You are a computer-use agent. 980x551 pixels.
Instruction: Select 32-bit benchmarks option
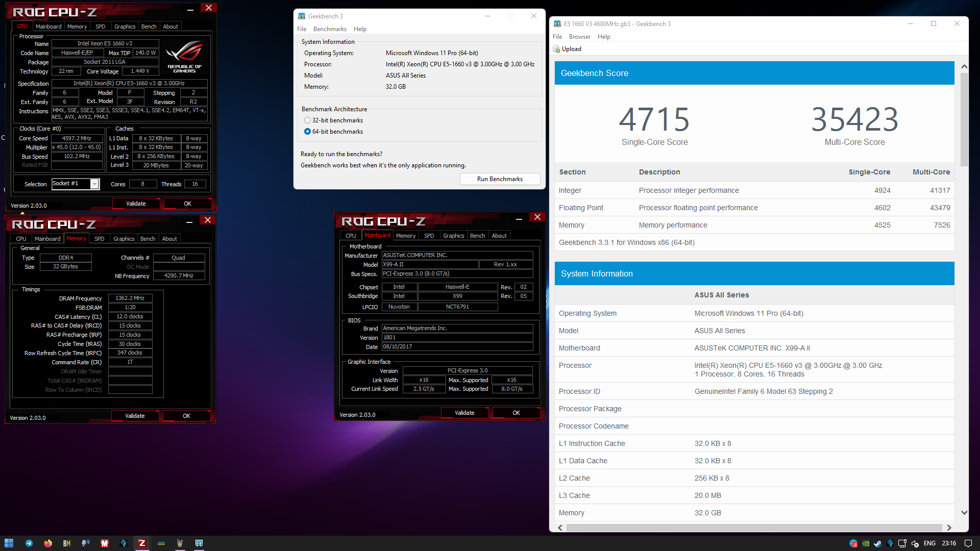pos(307,120)
